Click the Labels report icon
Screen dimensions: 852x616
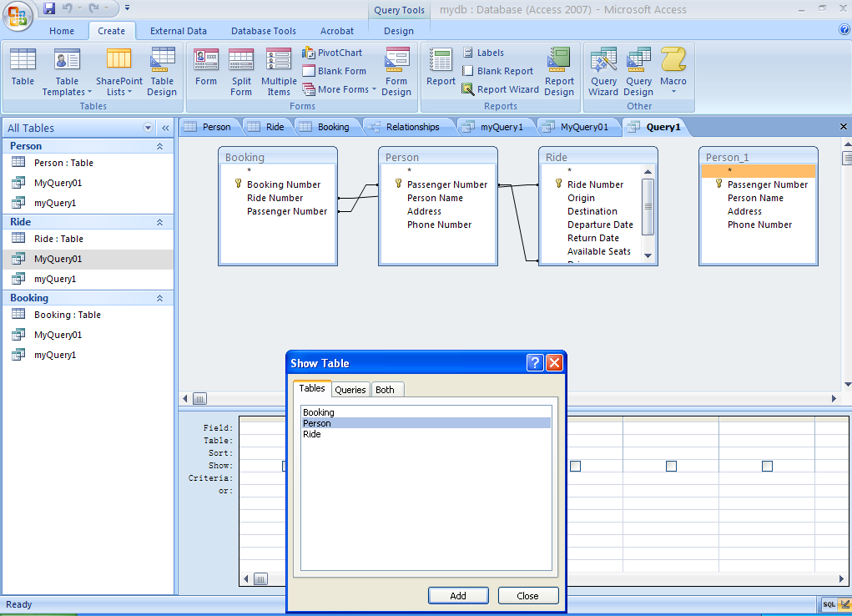(482, 53)
